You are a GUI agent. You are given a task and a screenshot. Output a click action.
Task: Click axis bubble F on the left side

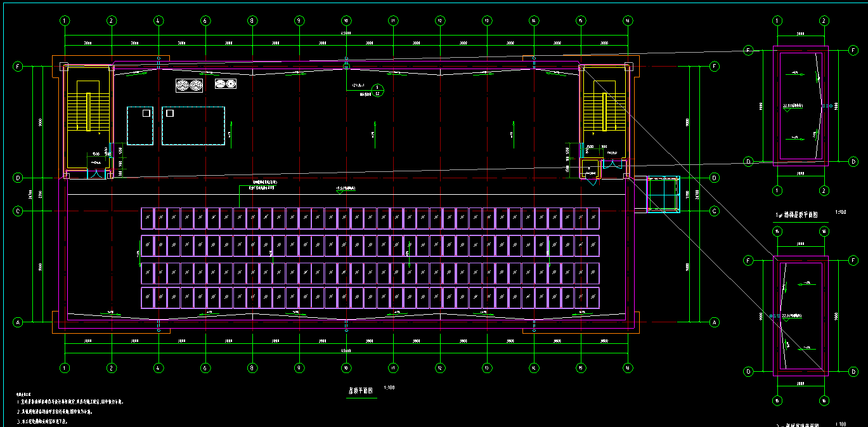pos(18,66)
